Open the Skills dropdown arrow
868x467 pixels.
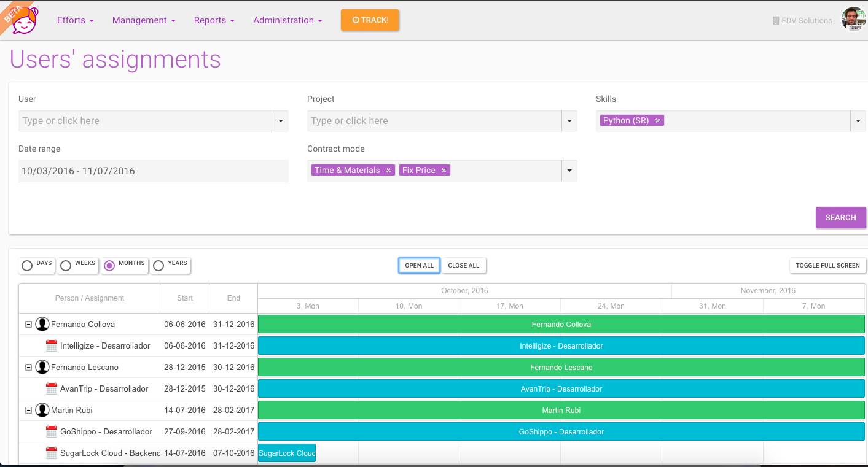tap(858, 121)
